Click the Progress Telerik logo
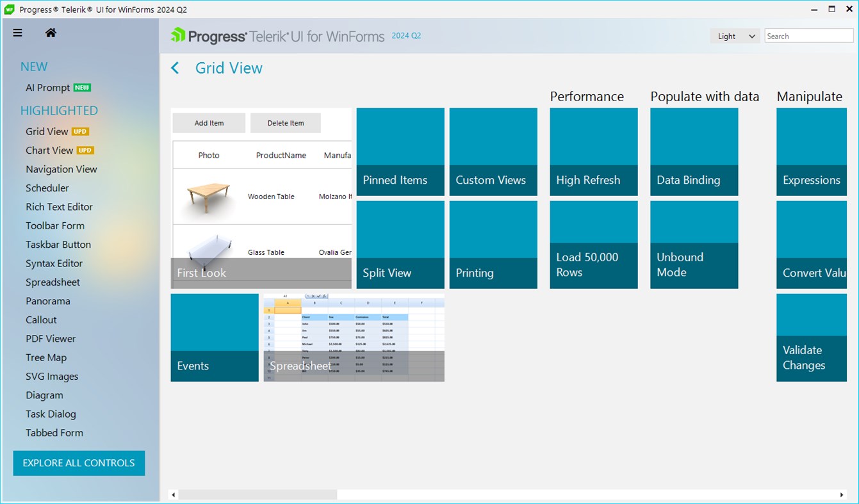The width and height of the screenshot is (859, 504). (x=277, y=36)
